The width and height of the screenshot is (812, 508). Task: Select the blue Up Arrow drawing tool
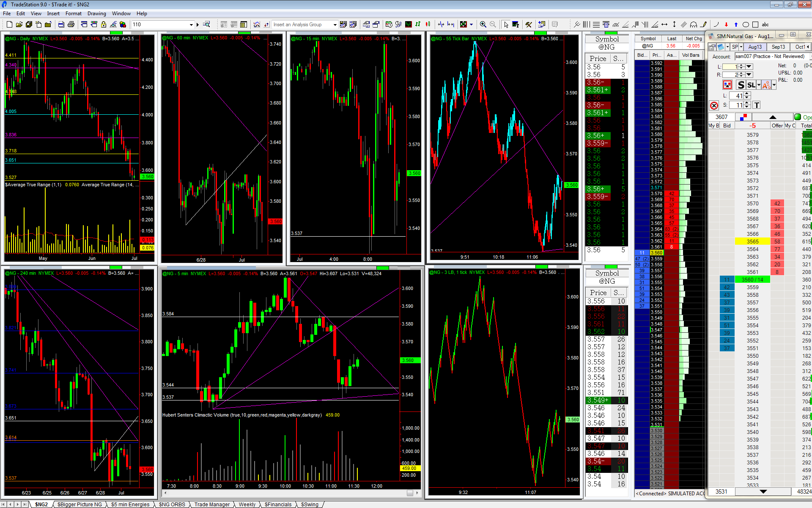point(736,25)
